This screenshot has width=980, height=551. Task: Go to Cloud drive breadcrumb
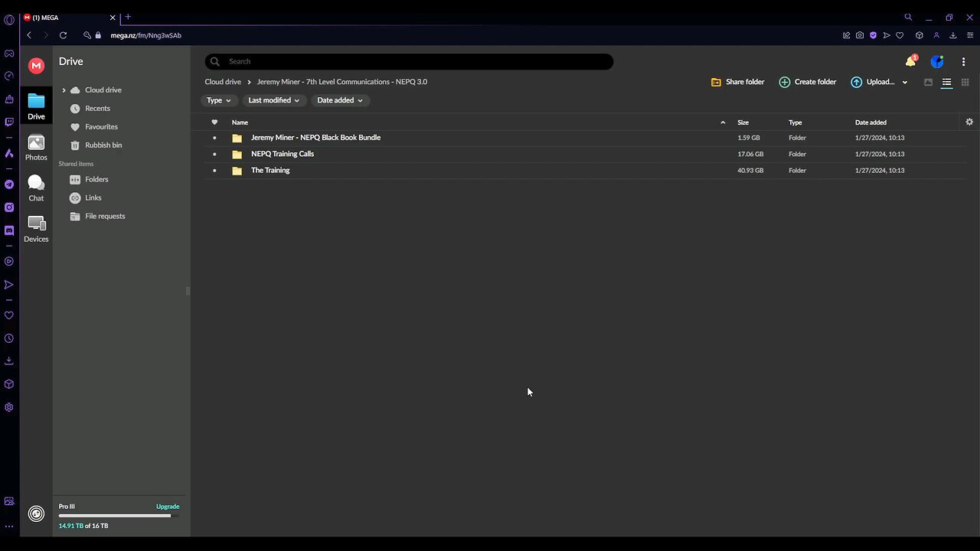coord(223,82)
